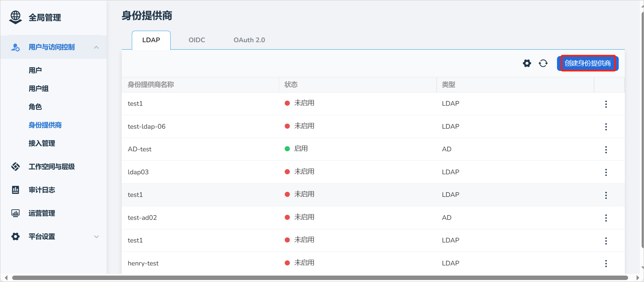Open the 角色 menu item

(35, 107)
